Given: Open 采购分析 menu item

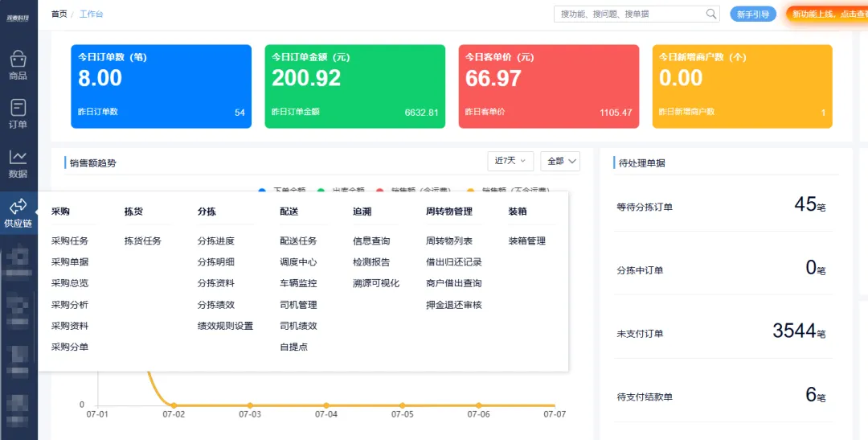Looking at the screenshot, I should tap(70, 305).
